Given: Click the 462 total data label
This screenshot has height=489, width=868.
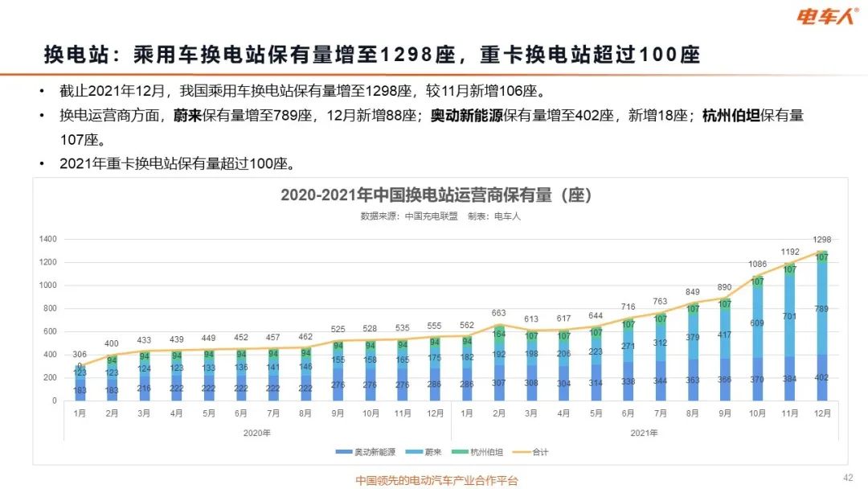Looking at the screenshot, I should pyautogui.click(x=305, y=337).
